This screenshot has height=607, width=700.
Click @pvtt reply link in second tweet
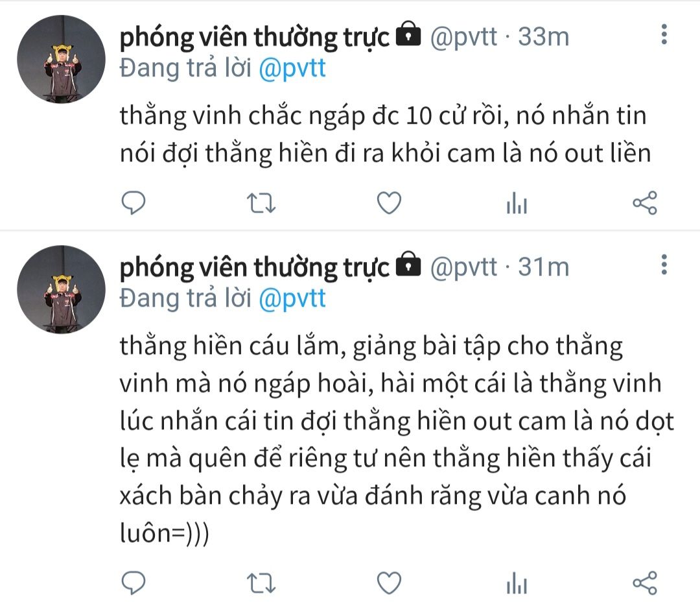click(292, 298)
